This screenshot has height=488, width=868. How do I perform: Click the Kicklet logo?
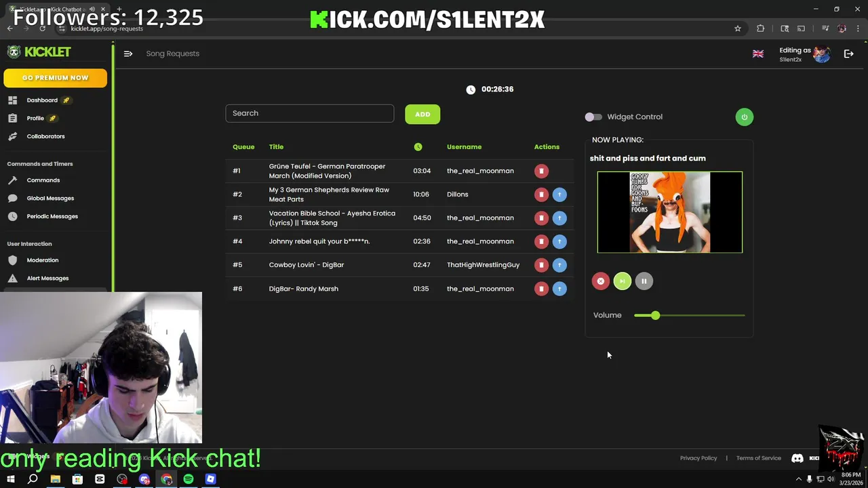(39, 52)
